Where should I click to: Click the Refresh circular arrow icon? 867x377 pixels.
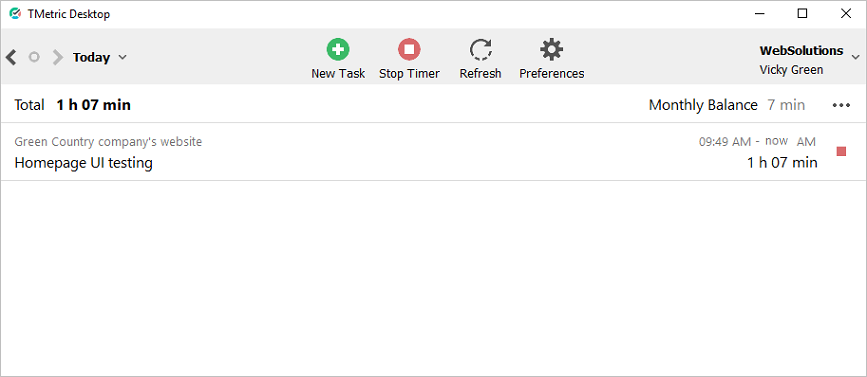(480, 49)
